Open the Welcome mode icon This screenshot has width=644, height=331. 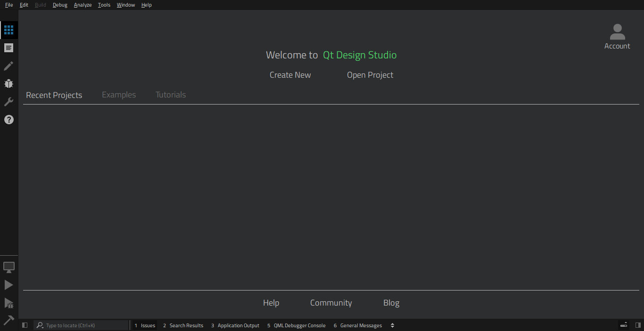[8, 30]
